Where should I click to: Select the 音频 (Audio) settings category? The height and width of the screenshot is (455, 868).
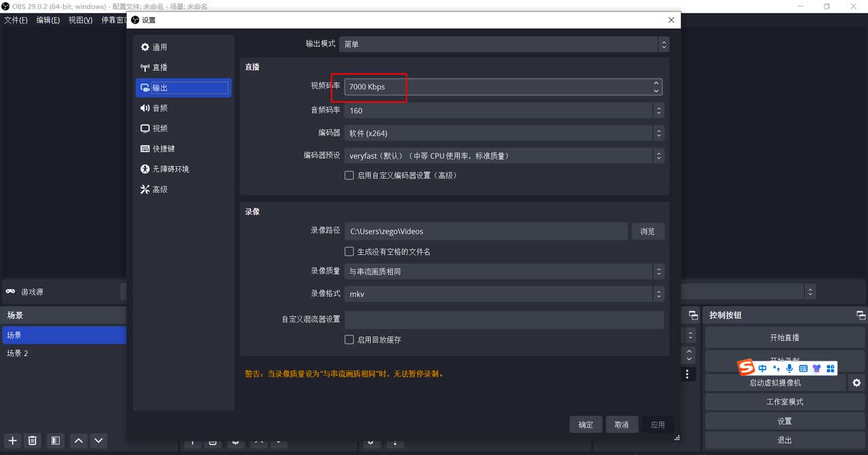159,108
